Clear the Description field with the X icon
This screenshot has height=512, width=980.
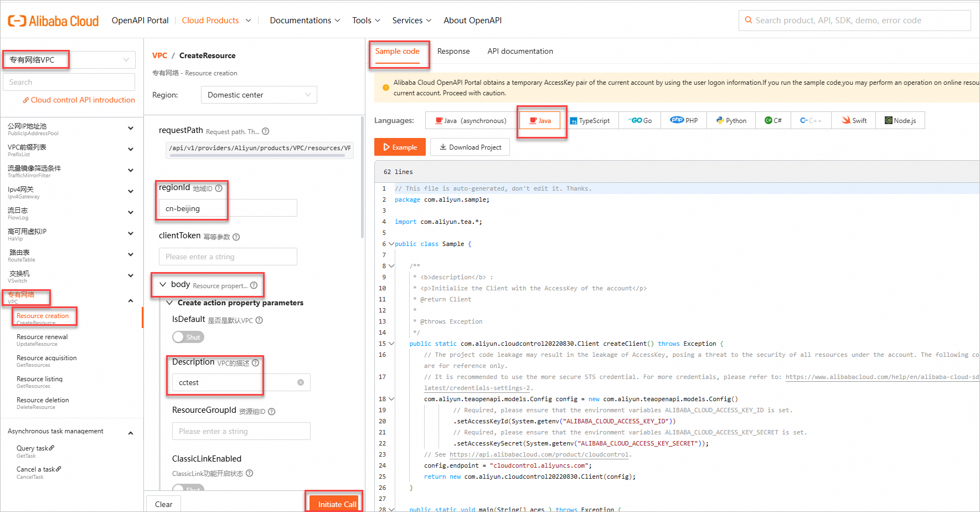[301, 382]
